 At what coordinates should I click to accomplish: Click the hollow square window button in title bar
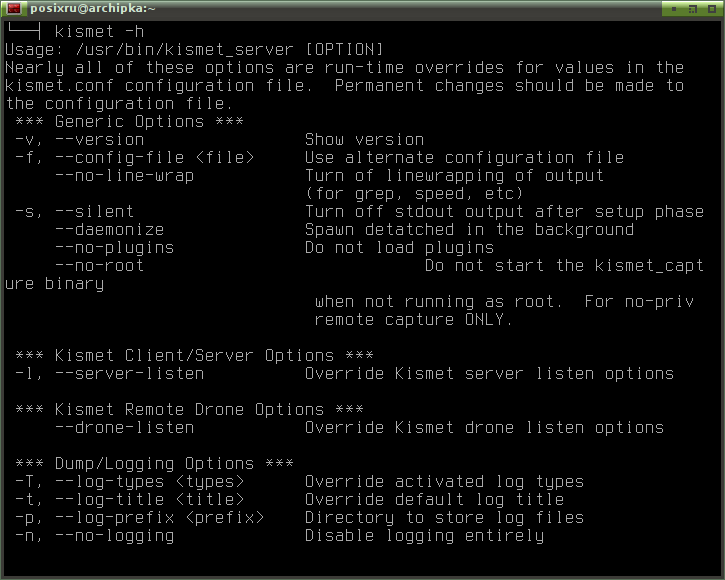pos(712,9)
